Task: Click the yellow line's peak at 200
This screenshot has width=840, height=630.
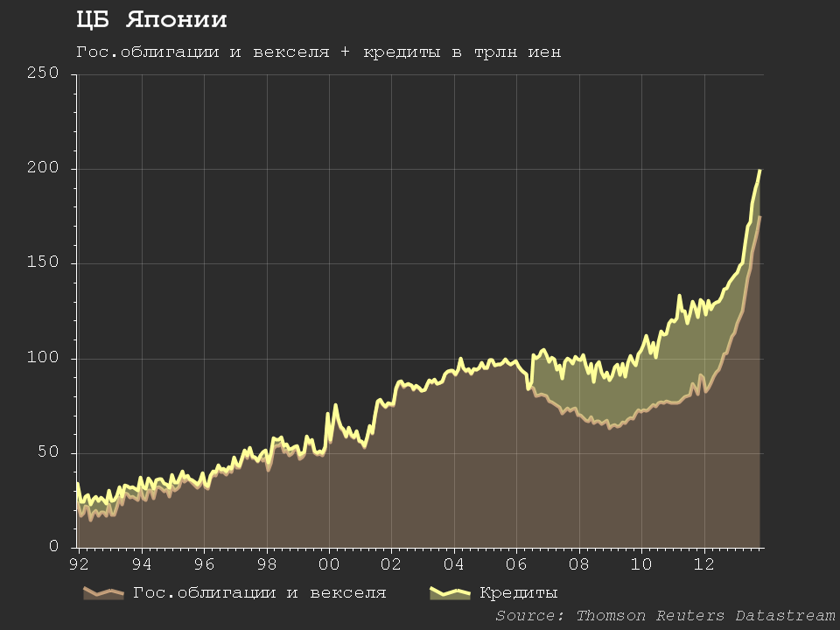Action: [x=760, y=171]
